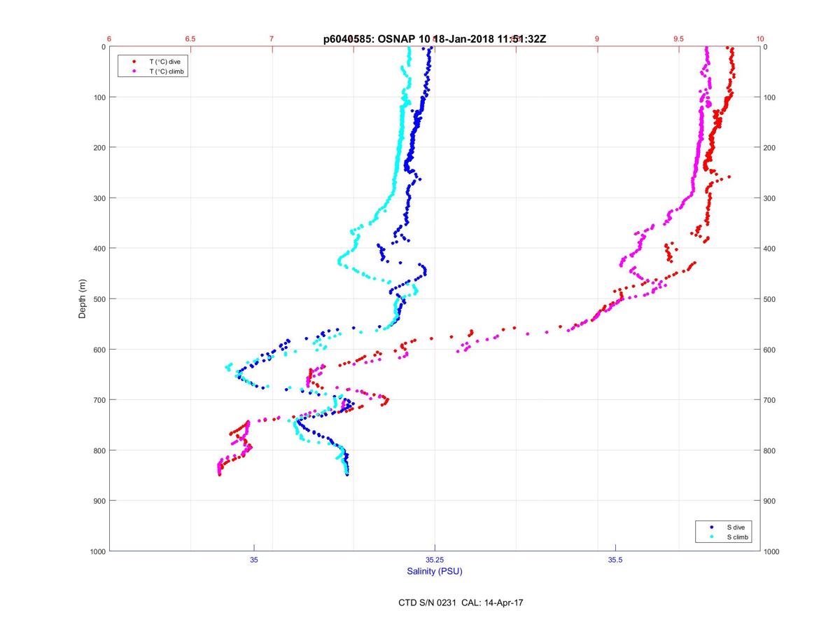Image resolution: width=840 pixels, height=620 pixels.
Task: Click depth tick 600 on the left axis
Action: [99, 350]
